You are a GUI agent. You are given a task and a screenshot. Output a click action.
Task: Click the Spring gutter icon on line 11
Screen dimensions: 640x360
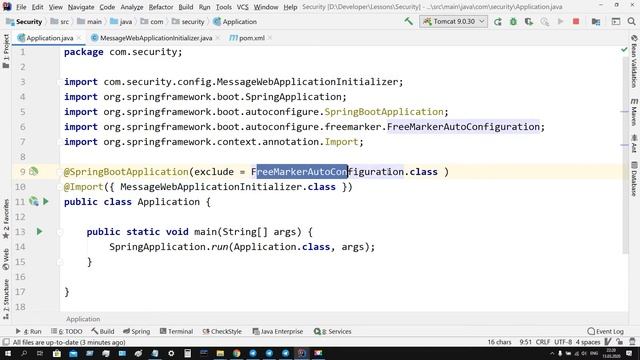[33, 201]
